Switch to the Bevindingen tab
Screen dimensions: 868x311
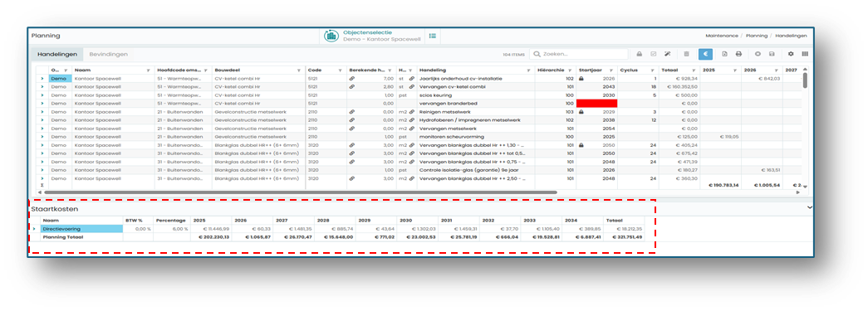tap(109, 54)
